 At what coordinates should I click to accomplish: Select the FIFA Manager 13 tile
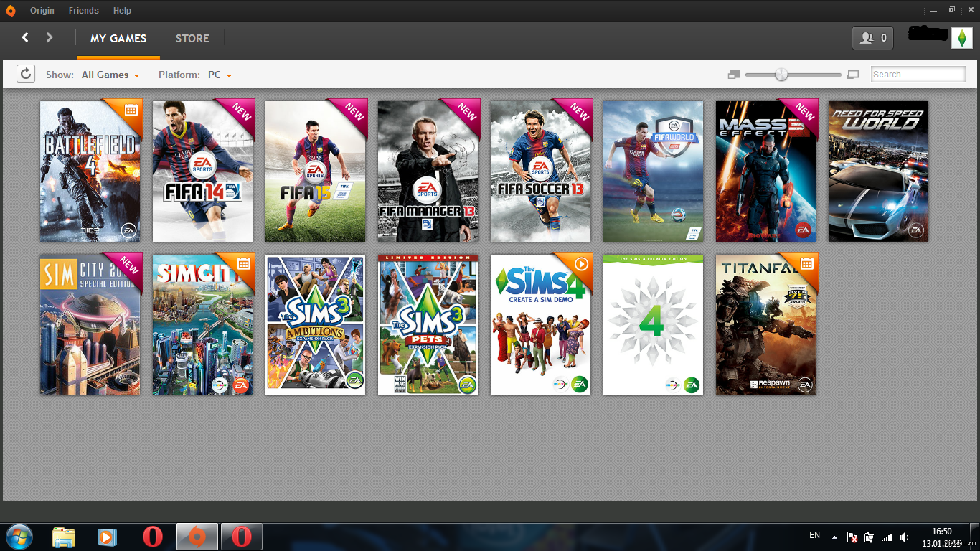428,171
